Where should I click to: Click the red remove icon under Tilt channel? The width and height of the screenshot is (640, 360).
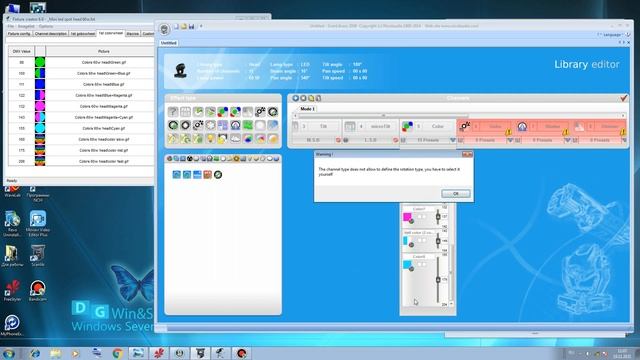click(x=338, y=140)
